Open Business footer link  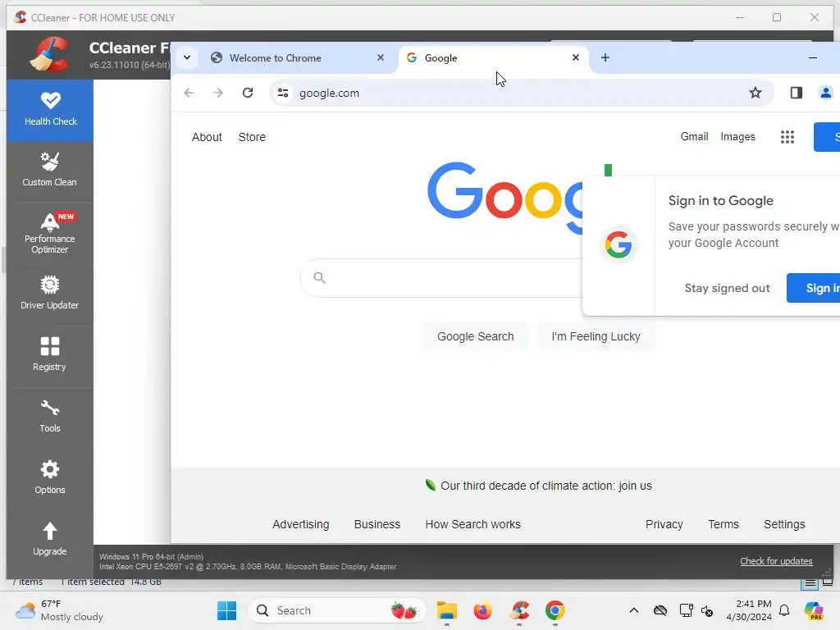click(x=377, y=524)
